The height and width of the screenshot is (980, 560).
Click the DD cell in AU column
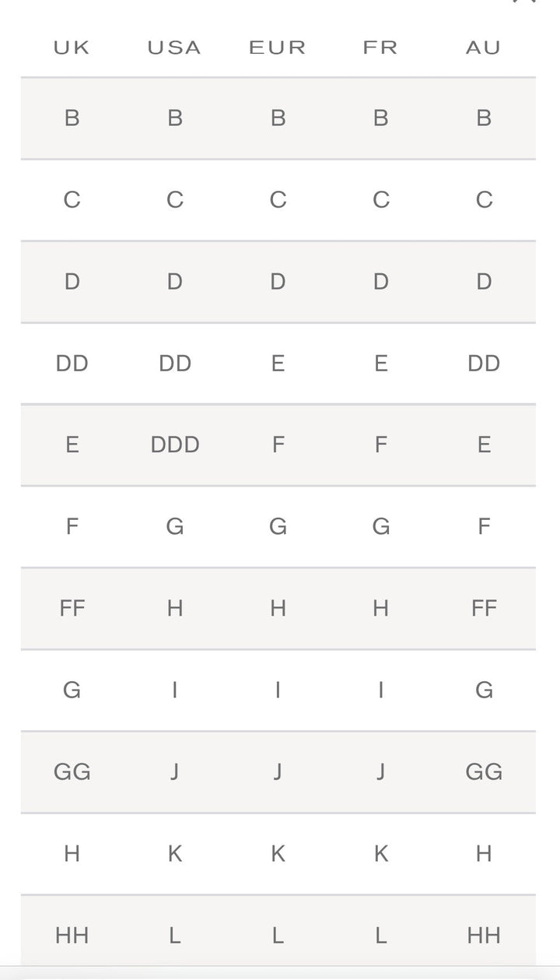tap(484, 364)
